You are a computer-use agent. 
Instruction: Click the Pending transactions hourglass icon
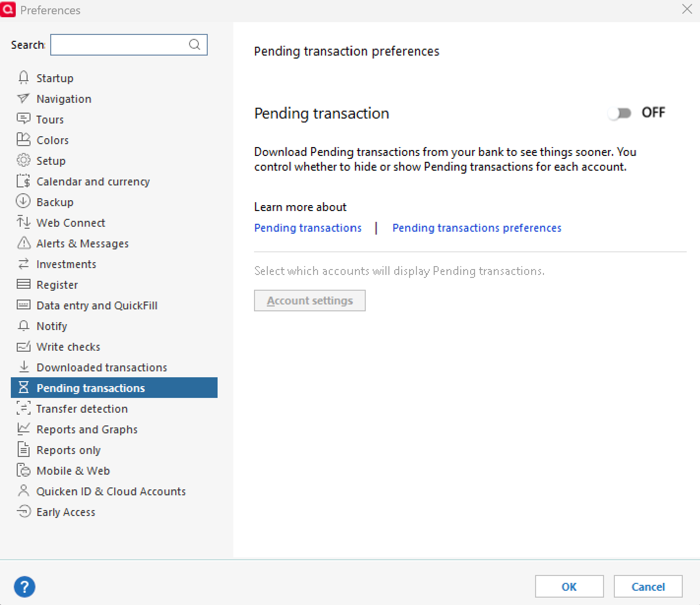pos(23,387)
